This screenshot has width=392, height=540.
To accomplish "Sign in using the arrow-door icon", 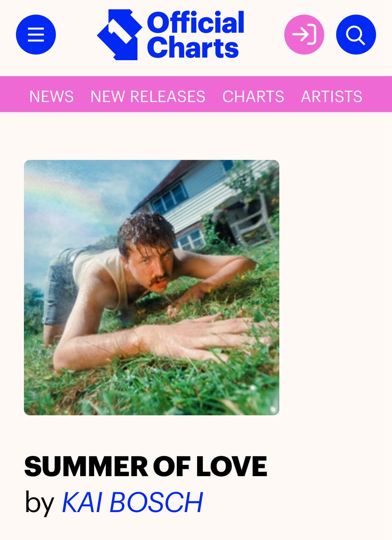I will click(304, 35).
